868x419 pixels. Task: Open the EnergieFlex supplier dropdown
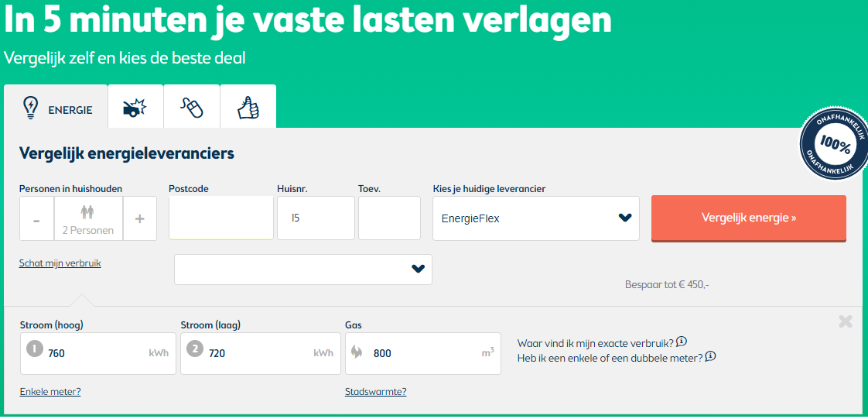coord(535,218)
